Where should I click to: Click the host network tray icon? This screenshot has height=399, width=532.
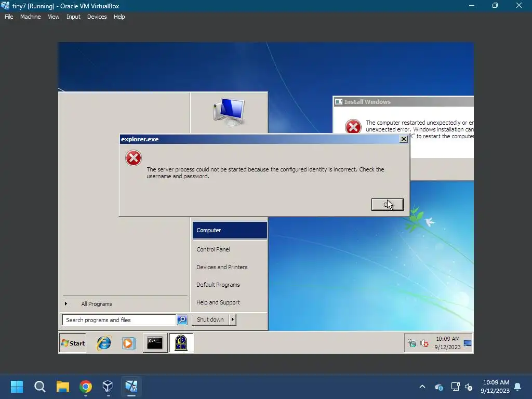(x=455, y=387)
